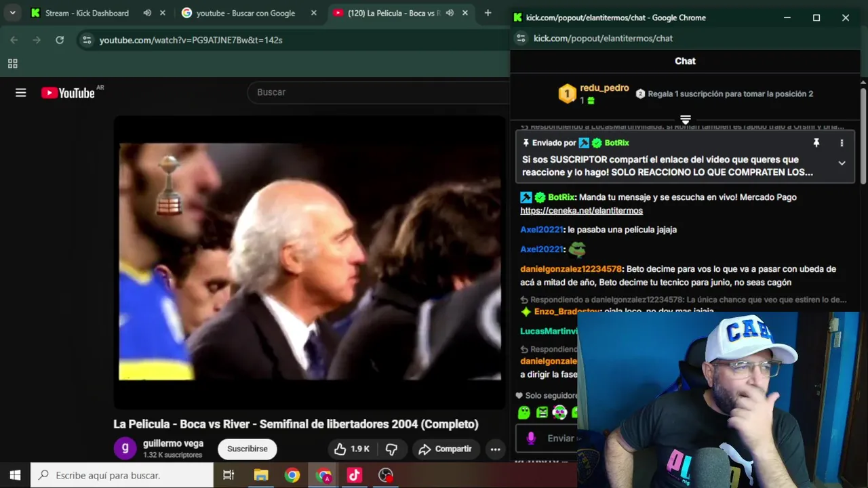868x488 pixels.
Task: Mute audio on the Kick Dashboard tab
Action: [x=147, y=13]
